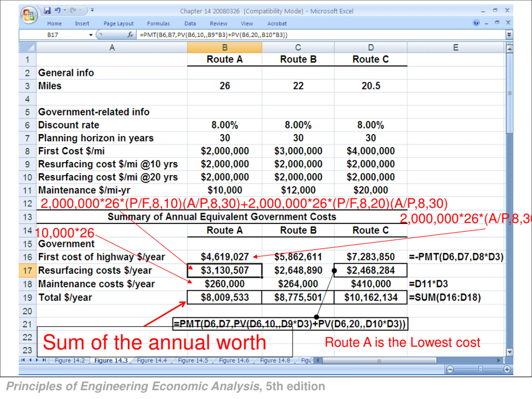Go to next sheet navigation arrow
The image size is (532, 399).
tap(37, 360)
